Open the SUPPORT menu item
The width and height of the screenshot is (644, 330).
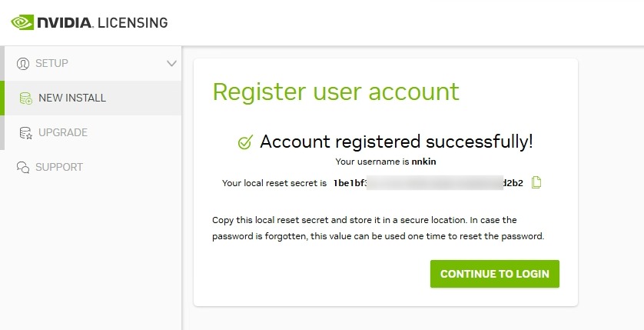click(59, 168)
